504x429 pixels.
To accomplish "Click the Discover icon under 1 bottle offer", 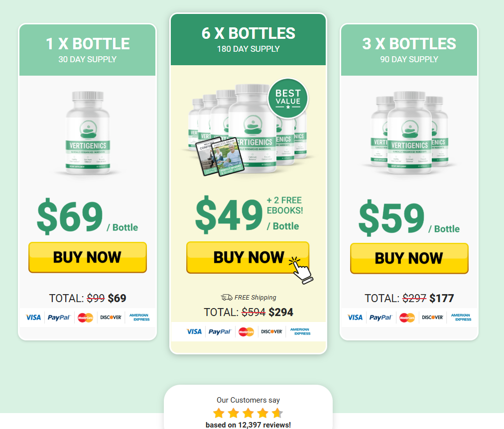I will [x=111, y=317].
